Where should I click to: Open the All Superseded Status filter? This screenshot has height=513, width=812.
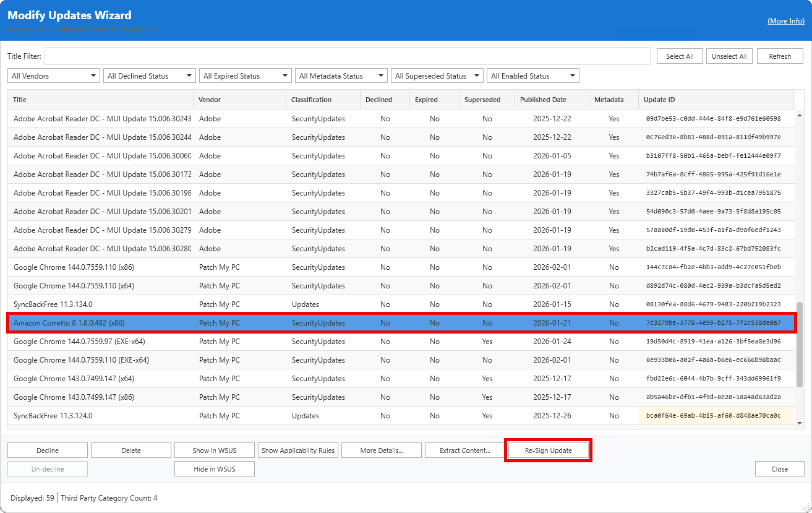pos(437,76)
